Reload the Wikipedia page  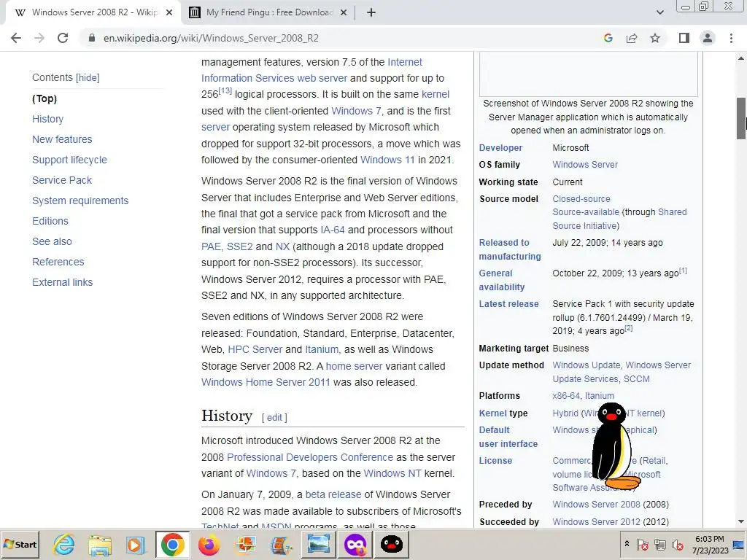pos(63,38)
